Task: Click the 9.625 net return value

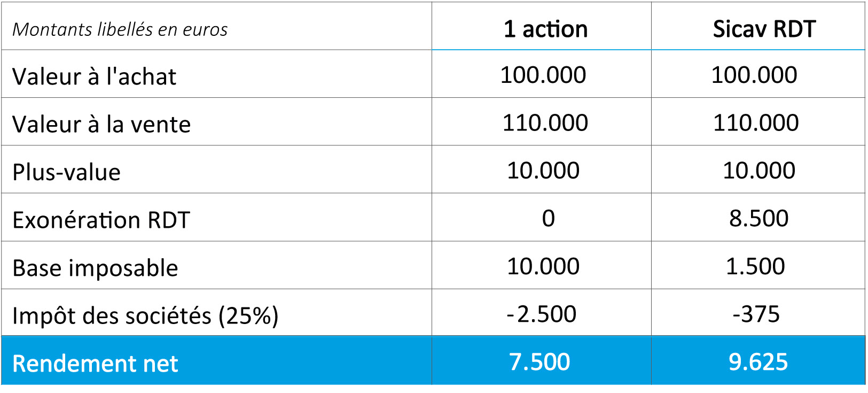Action: click(758, 362)
